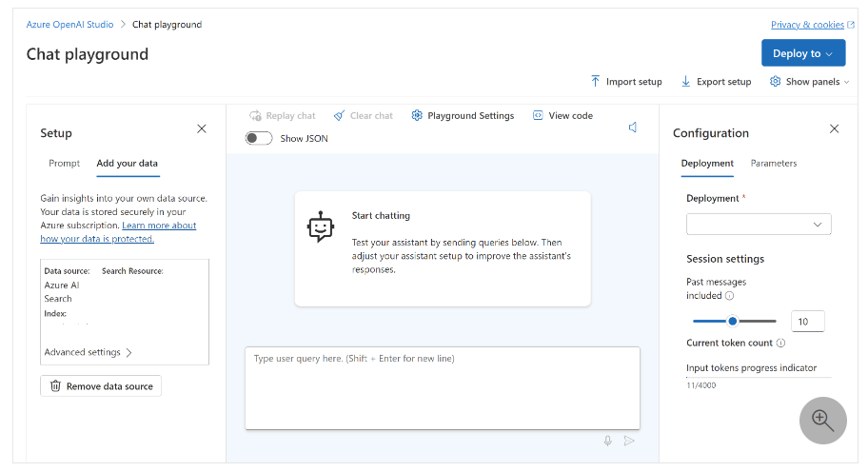Image resolution: width=868 pixels, height=472 pixels.
Task: Click the Export setup button label
Action: [723, 81]
